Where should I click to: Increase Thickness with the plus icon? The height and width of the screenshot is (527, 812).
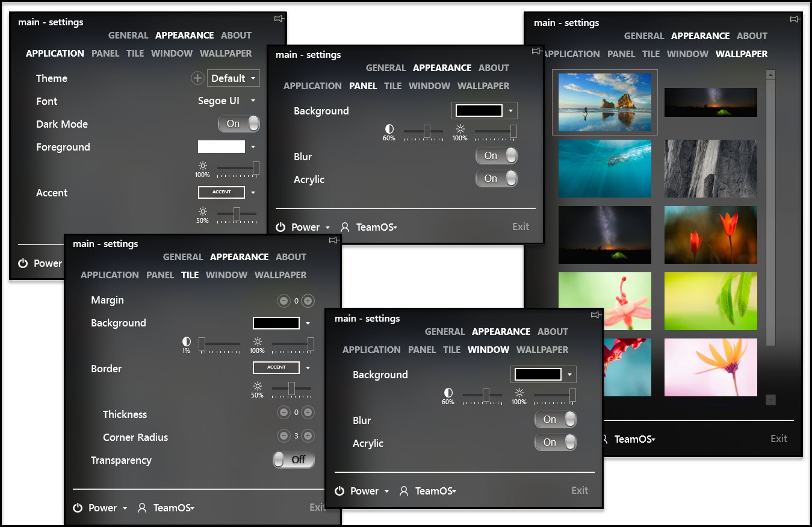coord(308,413)
